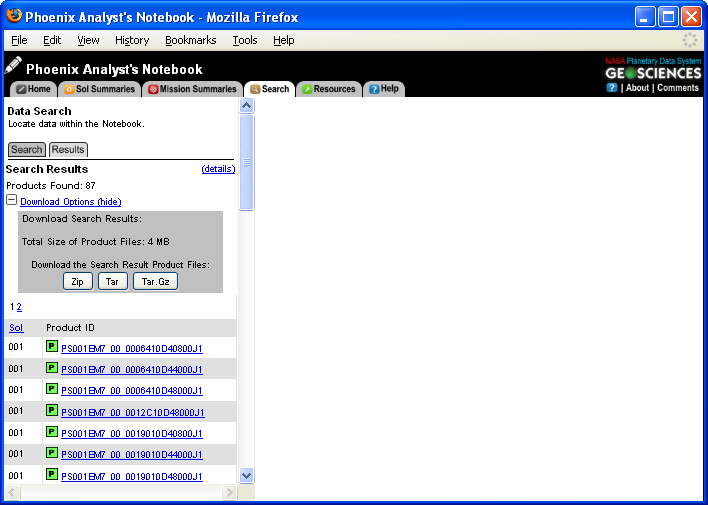
Task: Open the Help tab in notebook header
Action: coord(384,89)
